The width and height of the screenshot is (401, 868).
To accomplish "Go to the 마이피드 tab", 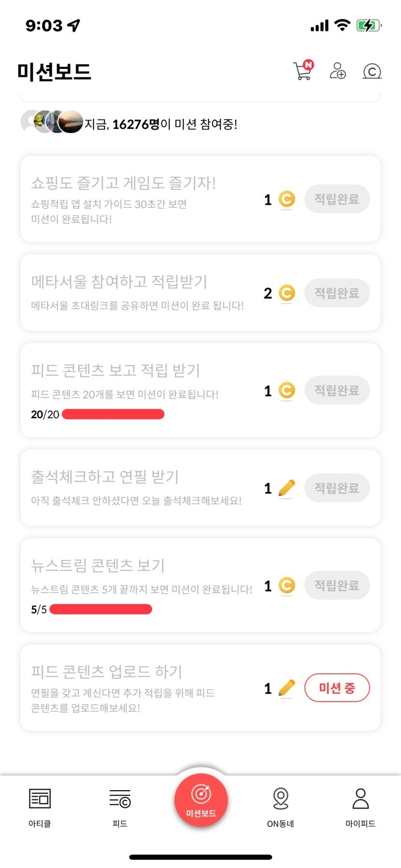I will coord(360,807).
